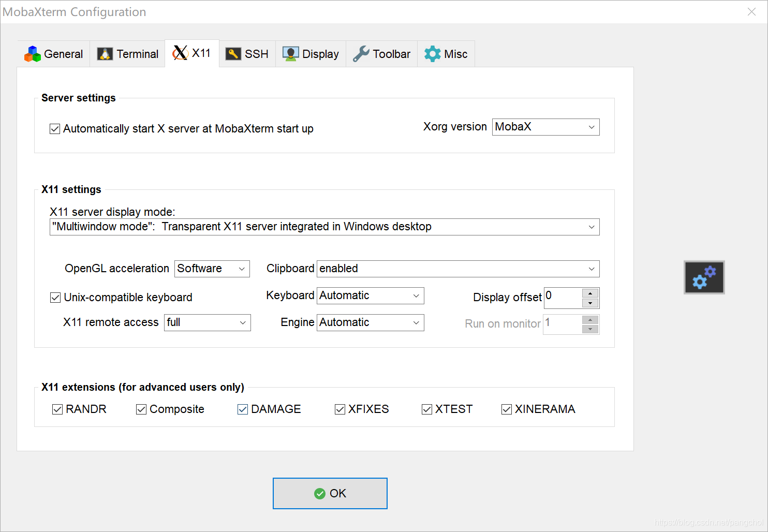Open the OpenGL acceleration dropdown
The width and height of the screenshot is (768, 532).
point(212,269)
